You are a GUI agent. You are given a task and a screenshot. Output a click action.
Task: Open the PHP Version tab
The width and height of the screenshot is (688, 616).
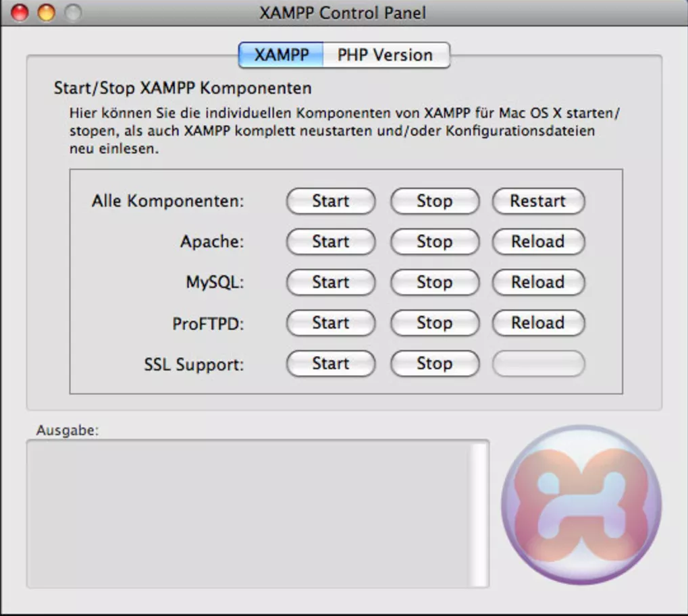pyautogui.click(x=386, y=55)
